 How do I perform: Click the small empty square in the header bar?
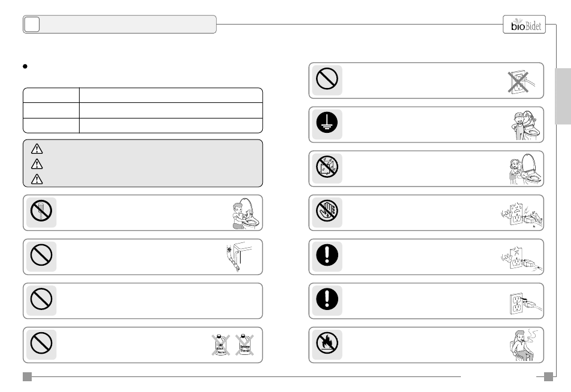click(x=32, y=25)
